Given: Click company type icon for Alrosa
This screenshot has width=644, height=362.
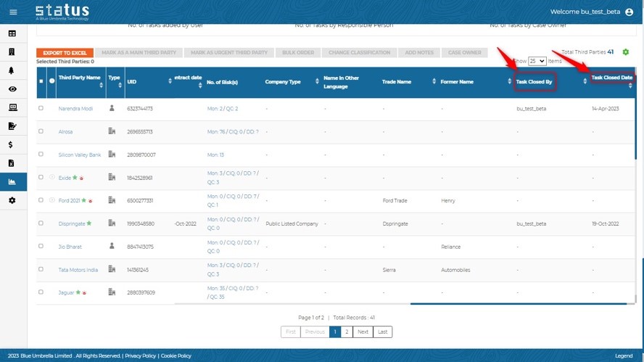Looking at the screenshot, I should coord(112,131).
